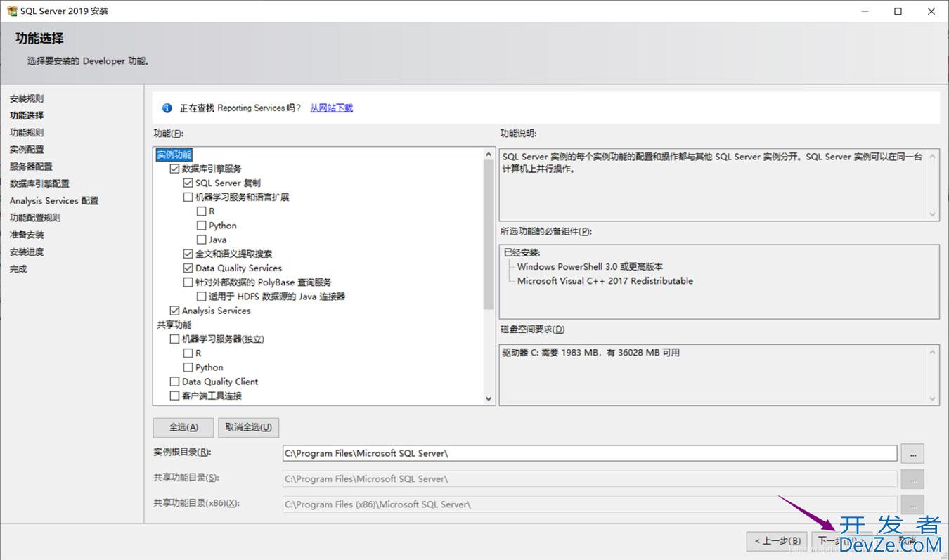Screen dimensions: 949x560
Task: Browse for 实例根目录 with ... button
Action: [x=912, y=453]
